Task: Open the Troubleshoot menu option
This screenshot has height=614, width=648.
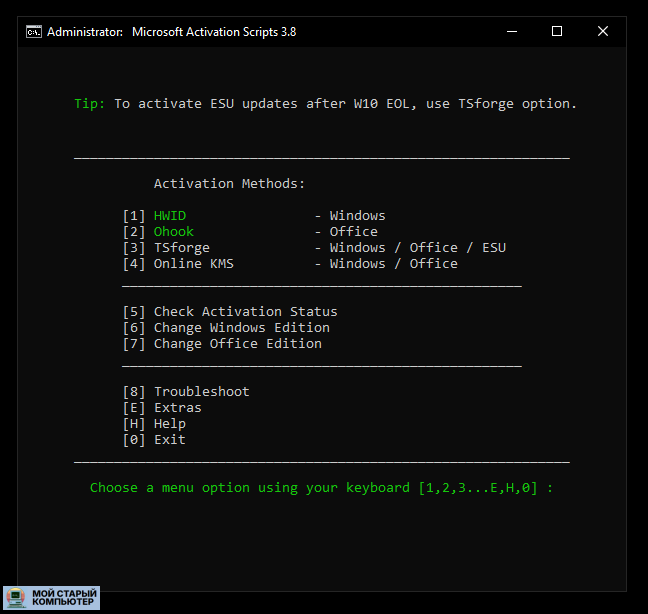Action: pos(201,392)
